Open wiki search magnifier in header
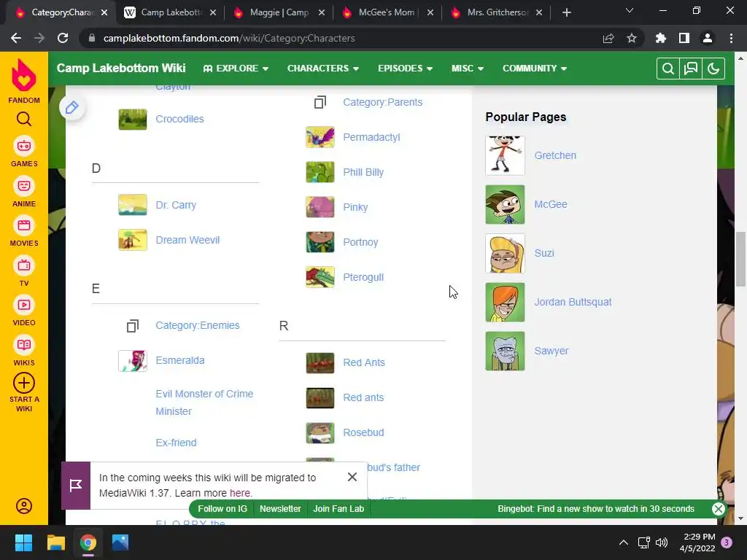 668,69
